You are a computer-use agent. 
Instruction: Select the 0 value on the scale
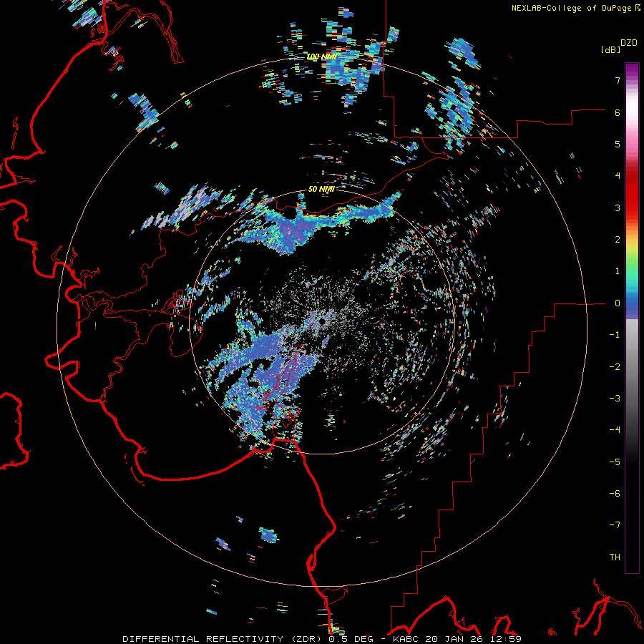pos(618,303)
